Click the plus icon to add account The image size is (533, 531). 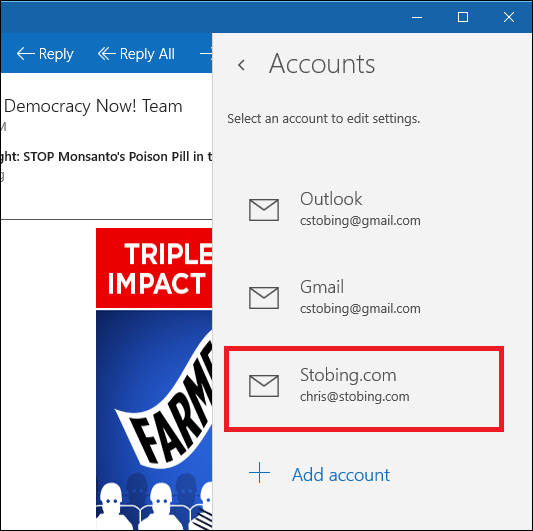pyautogui.click(x=259, y=473)
